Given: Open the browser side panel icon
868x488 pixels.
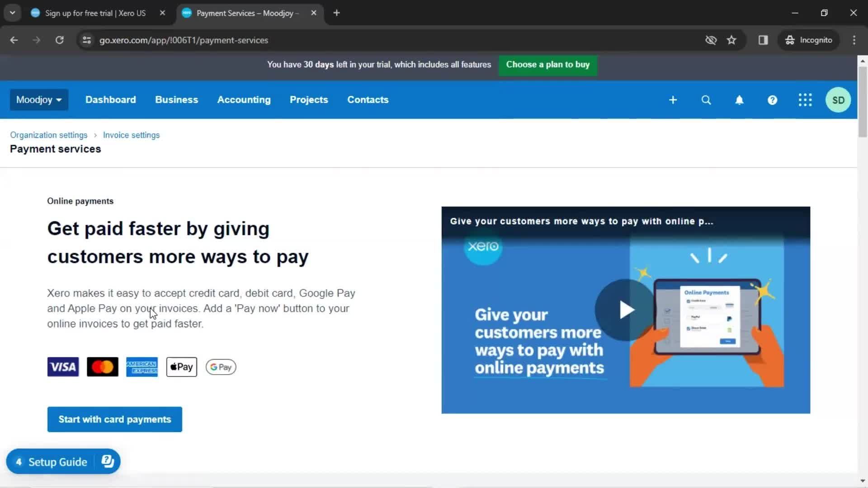Looking at the screenshot, I should pyautogui.click(x=763, y=40).
